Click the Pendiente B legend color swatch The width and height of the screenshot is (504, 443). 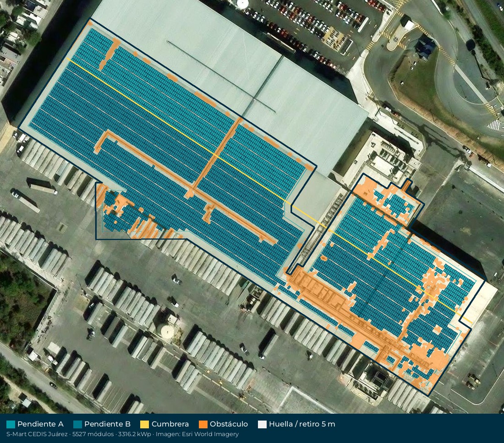[77, 424]
